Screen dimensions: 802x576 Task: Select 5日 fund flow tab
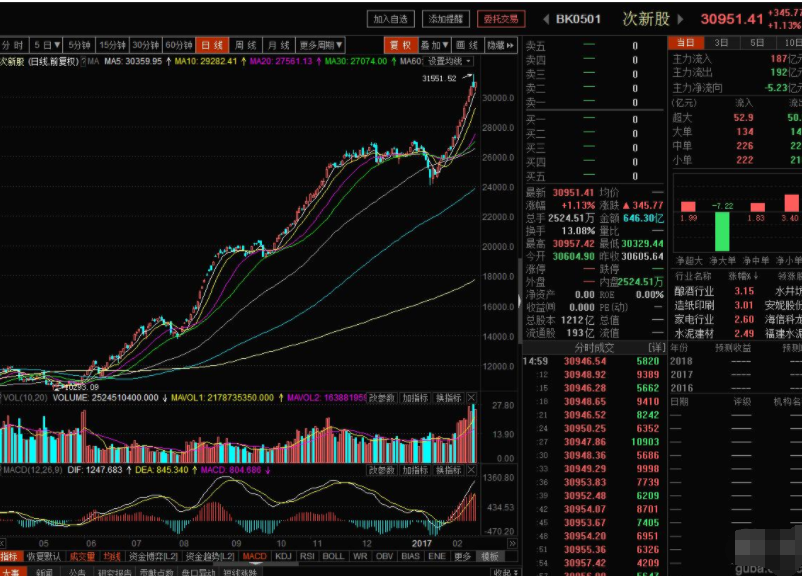click(x=757, y=43)
